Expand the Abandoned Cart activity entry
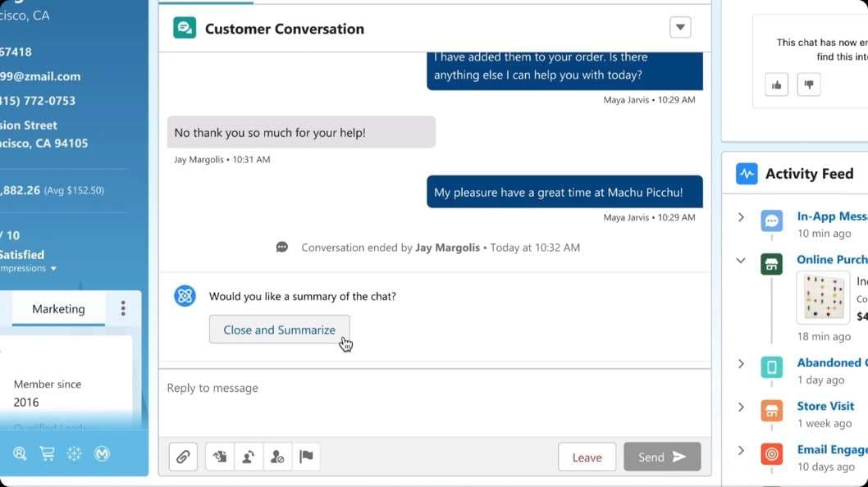The image size is (868, 487). (741, 363)
